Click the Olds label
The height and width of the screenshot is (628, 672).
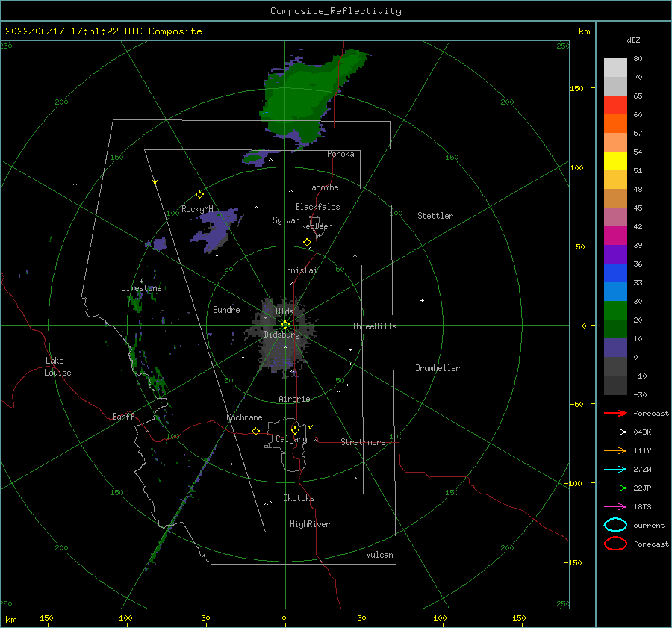(284, 311)
